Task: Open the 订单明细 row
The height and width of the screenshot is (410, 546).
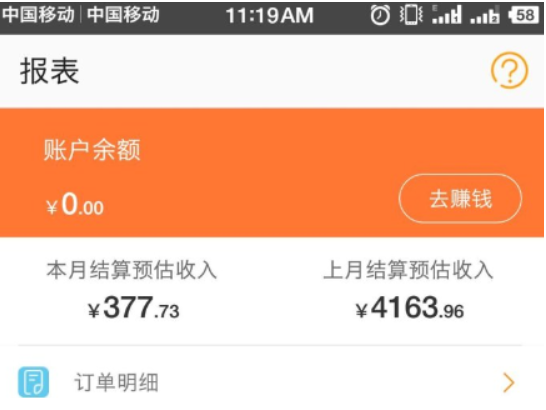Action: [x=270, y=382]
